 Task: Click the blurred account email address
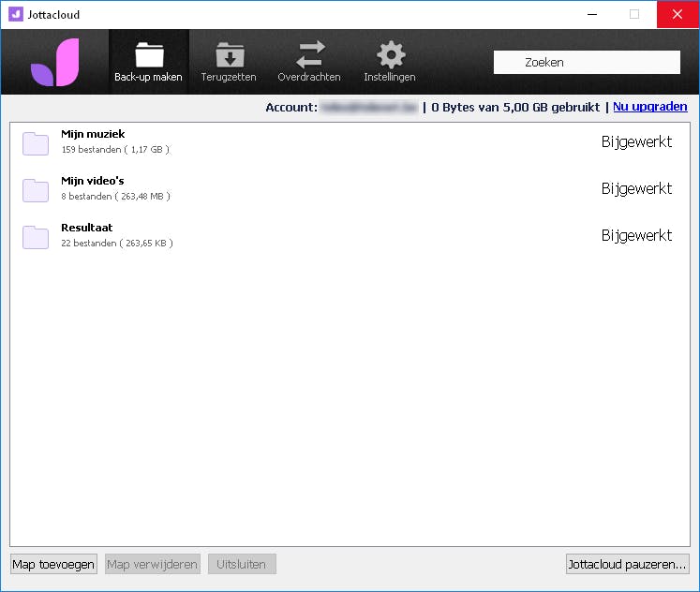coord(369,107)
